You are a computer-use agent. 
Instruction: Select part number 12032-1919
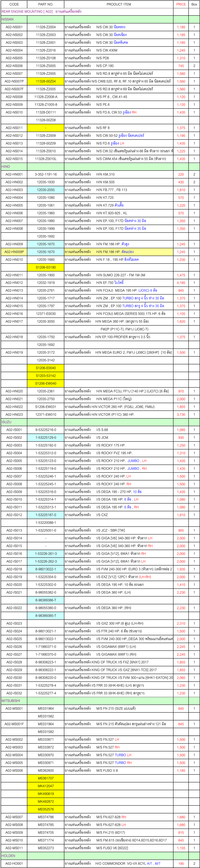pyautogui.click(x=46, y=283)
